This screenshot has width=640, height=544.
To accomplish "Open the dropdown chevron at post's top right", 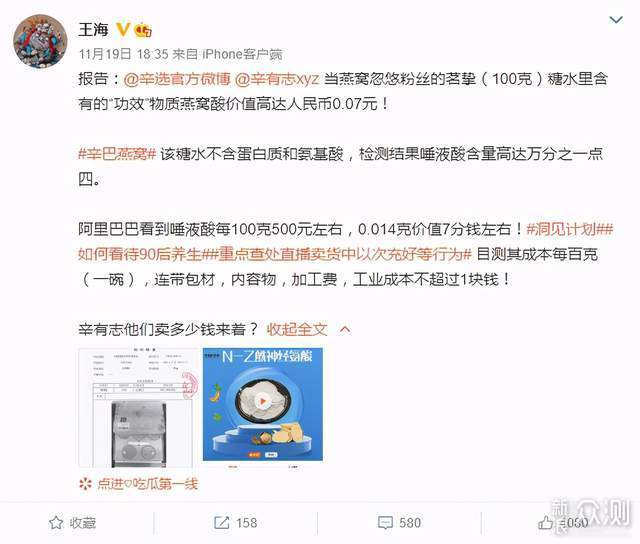I will tap(616, 20).
